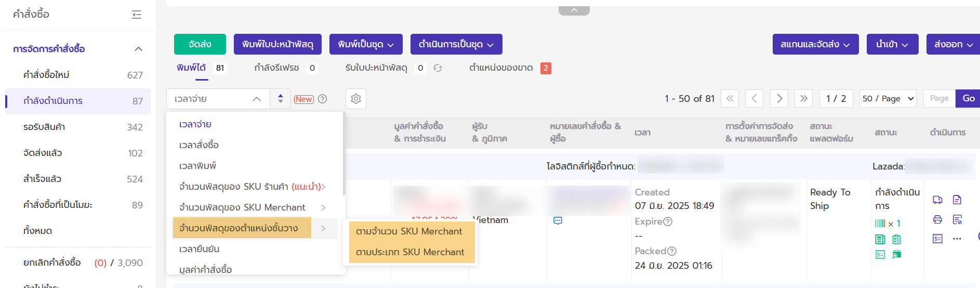The width and height of the screenshot is (980, 288).
Task: Open the 50 / Page size selector
Action: point(888,98)
